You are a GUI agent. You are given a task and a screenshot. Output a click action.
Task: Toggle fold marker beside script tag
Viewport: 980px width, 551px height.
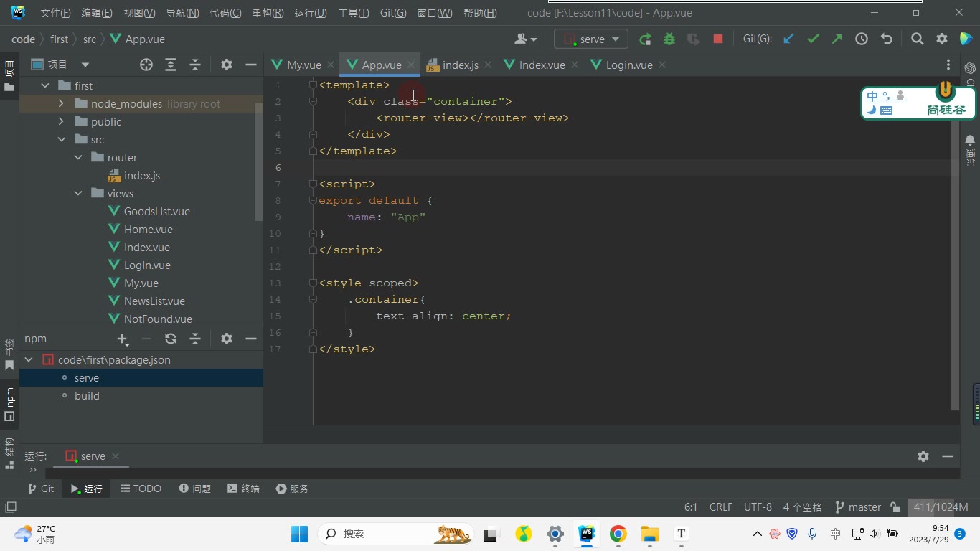click(x=313, y=184)
